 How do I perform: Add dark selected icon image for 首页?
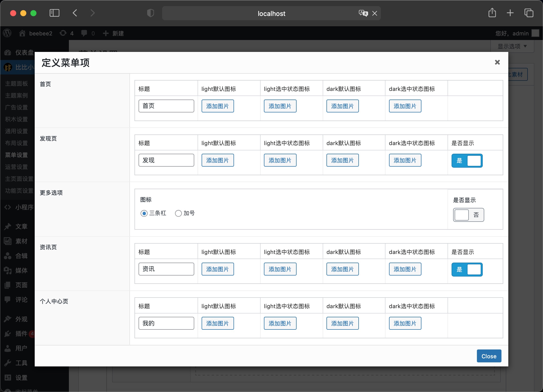pyautogui.click(x=405, y=106)
